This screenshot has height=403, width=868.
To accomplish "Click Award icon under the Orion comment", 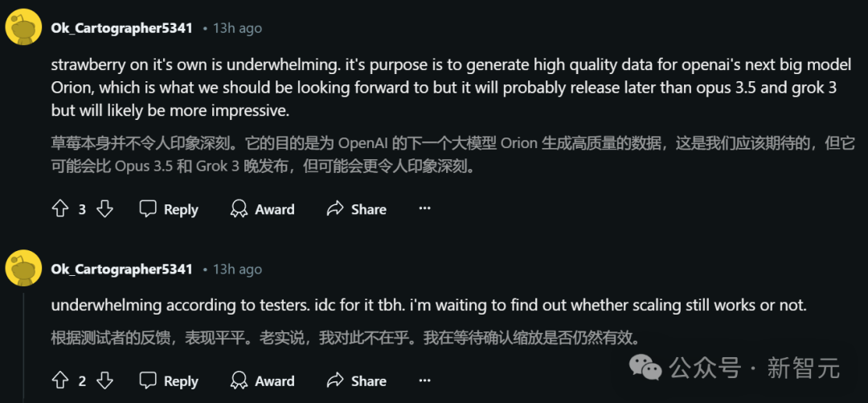I will click(239, 209).
